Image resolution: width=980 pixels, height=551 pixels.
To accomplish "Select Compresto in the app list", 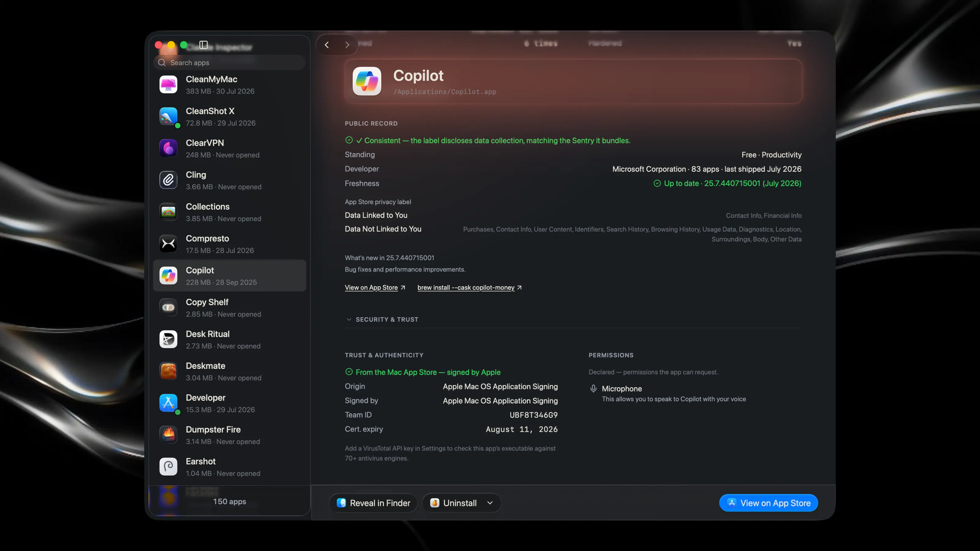I will [229, 244].
